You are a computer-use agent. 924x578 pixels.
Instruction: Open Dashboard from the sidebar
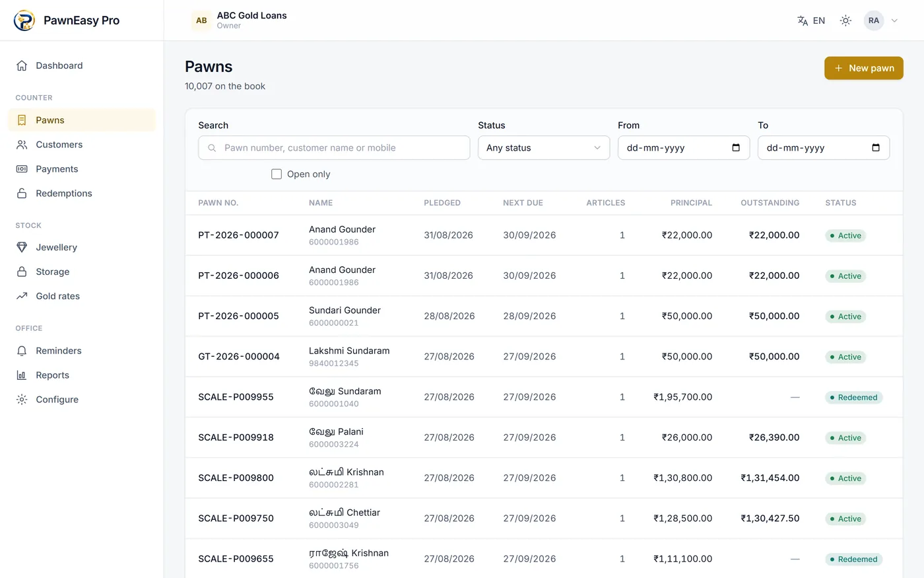click(x=82, y=65)
